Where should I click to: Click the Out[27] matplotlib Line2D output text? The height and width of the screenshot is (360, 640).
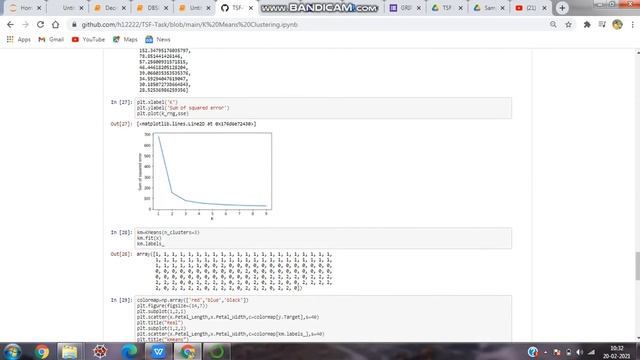[196, 124]
